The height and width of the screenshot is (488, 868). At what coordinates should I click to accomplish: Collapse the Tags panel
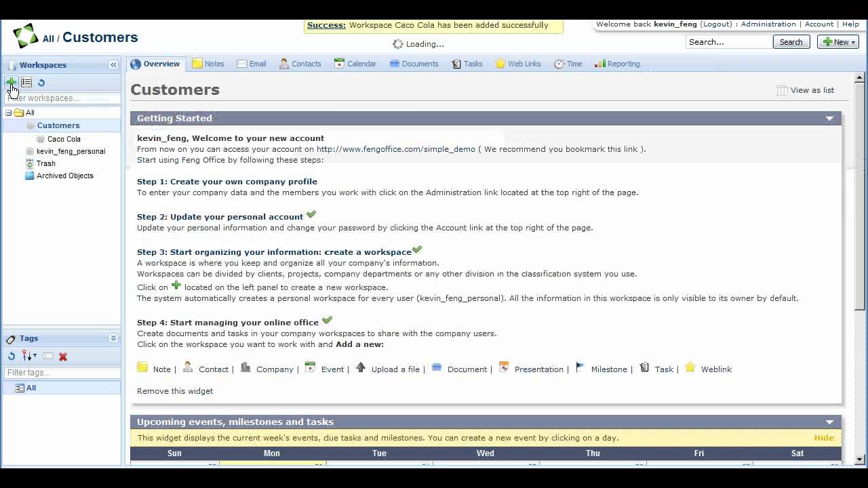coord(113,338)
